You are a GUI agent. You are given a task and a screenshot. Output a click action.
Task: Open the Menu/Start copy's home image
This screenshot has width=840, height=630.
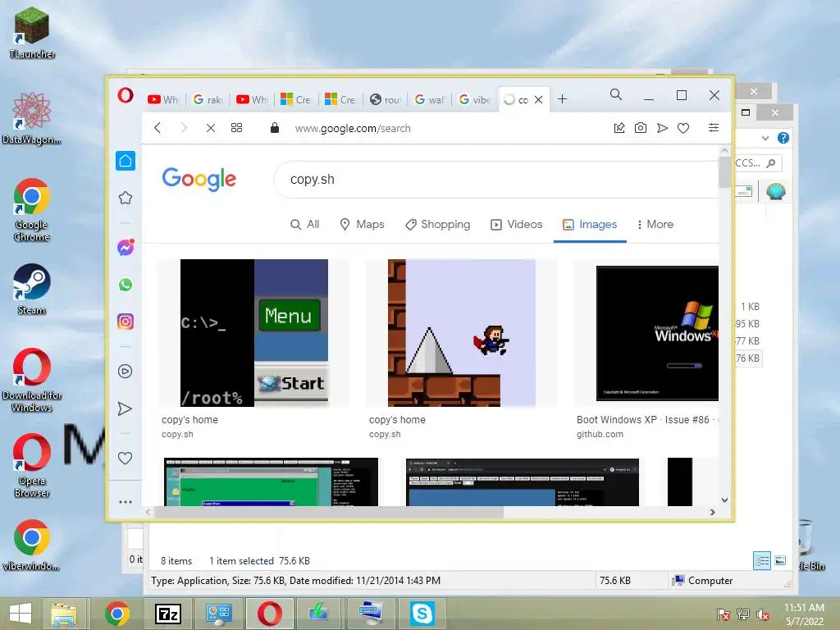click(x=254, y=333)
